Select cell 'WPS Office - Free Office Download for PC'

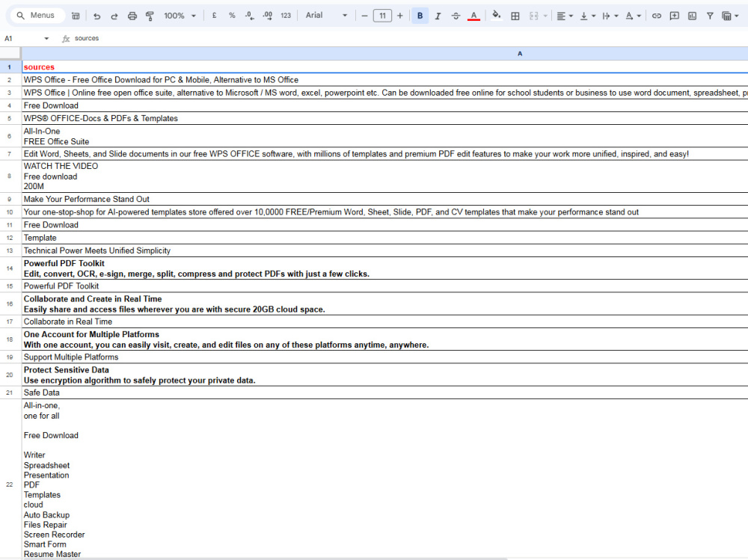tap(384, 80)
